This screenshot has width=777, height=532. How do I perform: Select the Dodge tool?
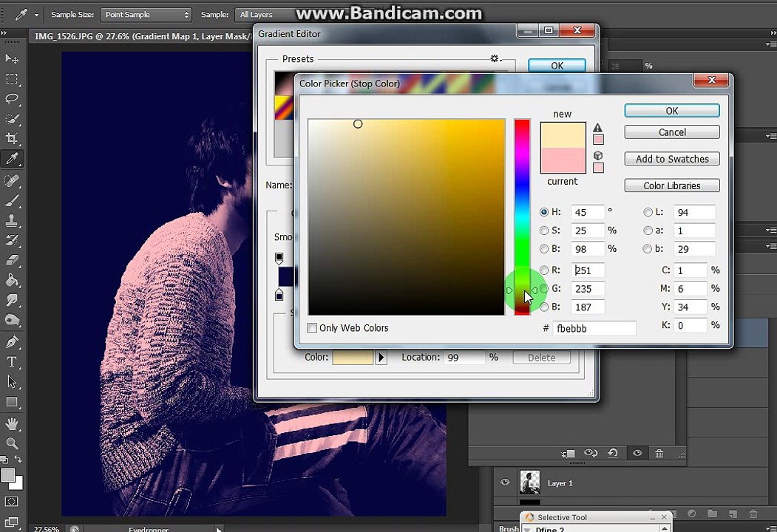click(x=12, y=320)
